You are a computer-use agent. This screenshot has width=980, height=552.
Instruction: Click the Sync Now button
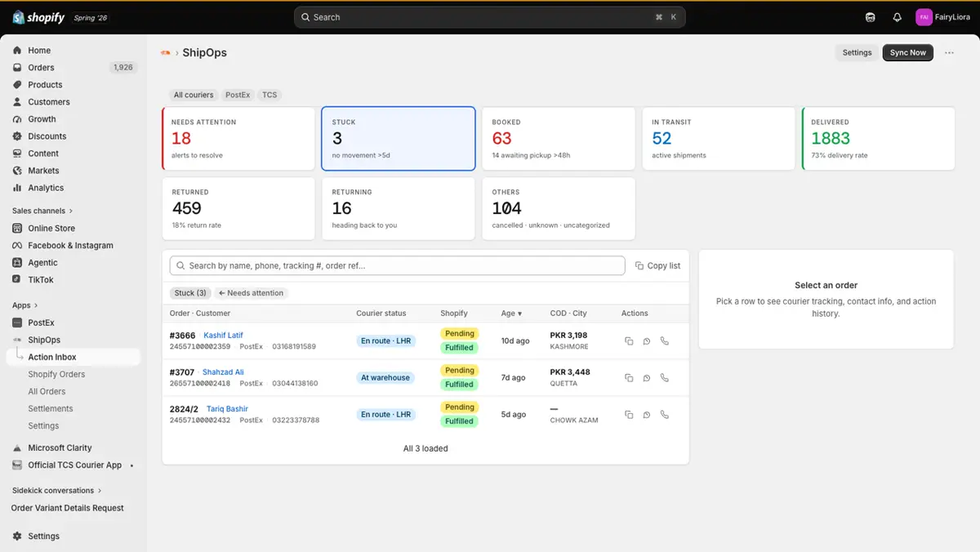(908, 52)
